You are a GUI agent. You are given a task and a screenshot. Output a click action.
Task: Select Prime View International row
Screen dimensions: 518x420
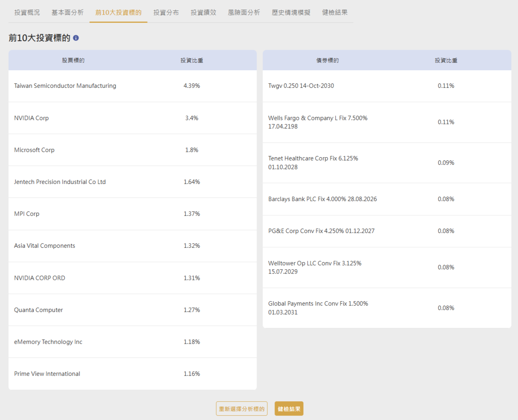point(132,374)
